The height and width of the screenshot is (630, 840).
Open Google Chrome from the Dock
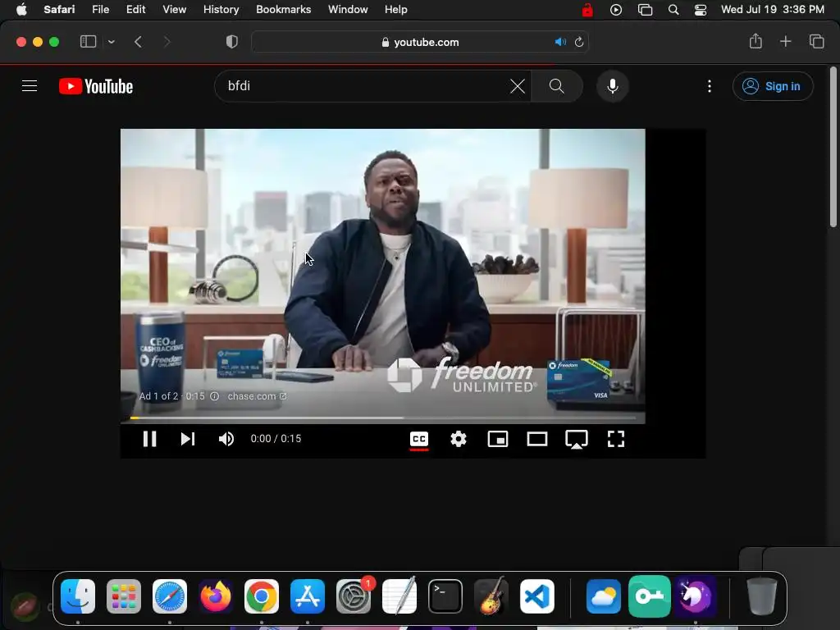pyautogui.click(x=262, y=596)
